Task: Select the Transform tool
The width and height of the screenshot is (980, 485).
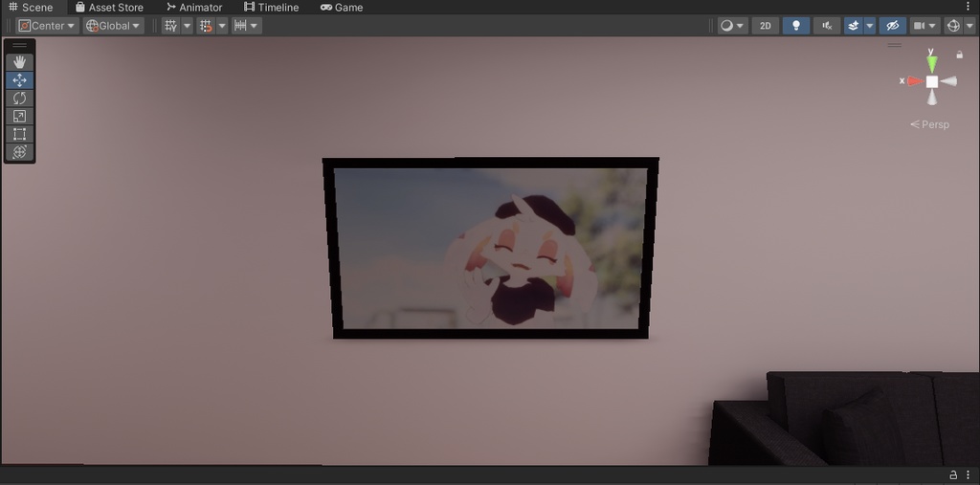Action: click(19, 152)
